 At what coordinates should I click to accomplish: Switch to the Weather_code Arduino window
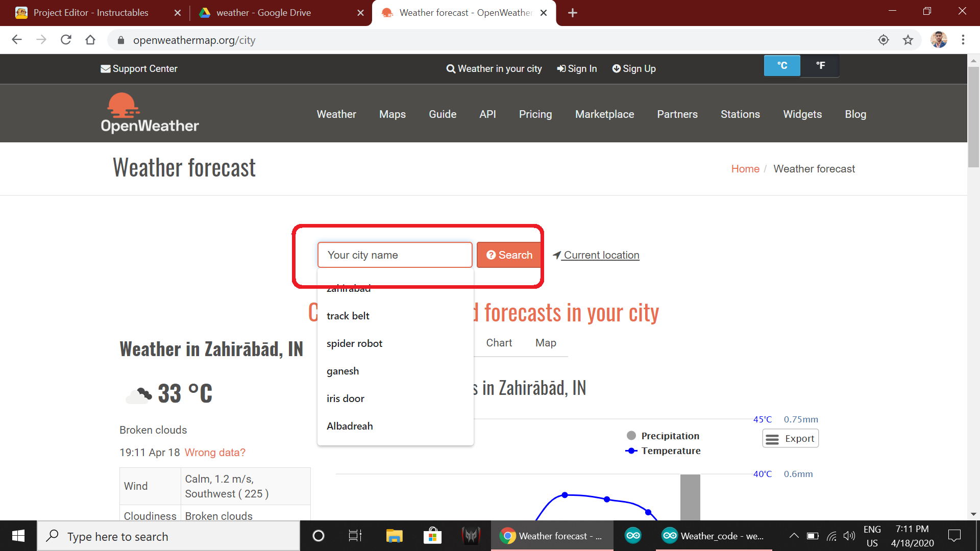pyautogui.click(x=714, y=536)
